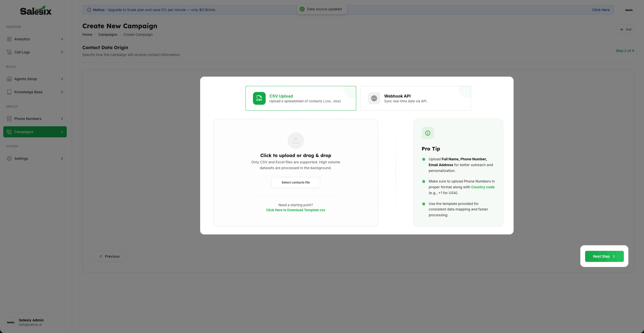The height and width of the screenshot is (333, 644).
Task: Click the Webhook API globe icon
Action: pyautogui.click(x=374, y=98)
